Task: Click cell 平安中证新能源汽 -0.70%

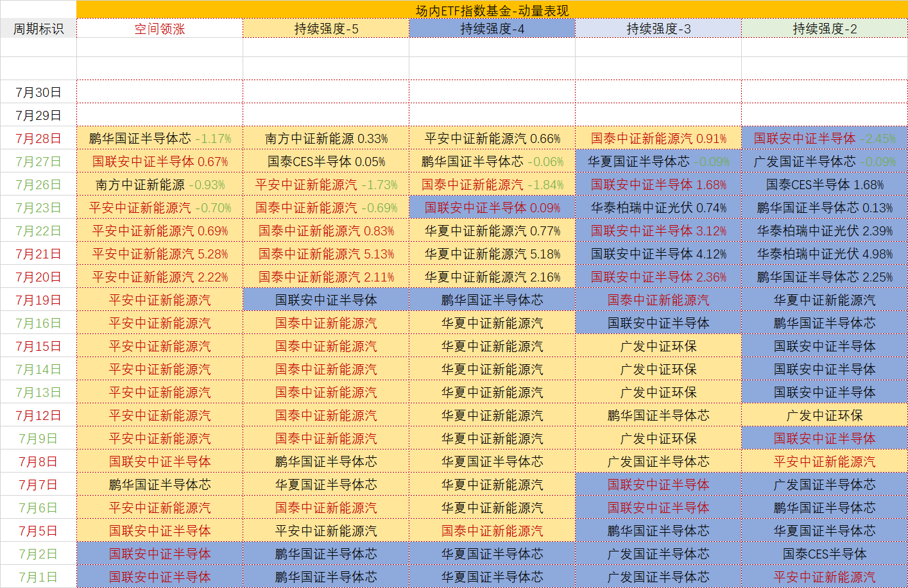Action: point(160,208)
